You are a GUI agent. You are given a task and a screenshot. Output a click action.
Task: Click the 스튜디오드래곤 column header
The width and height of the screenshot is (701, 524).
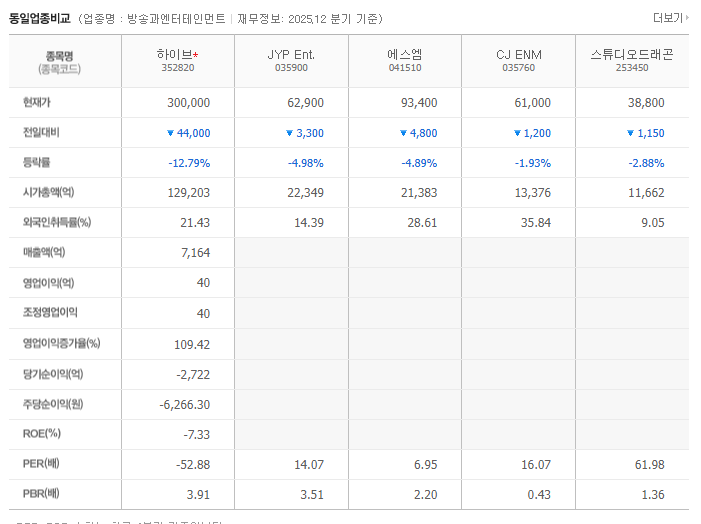(632, 55)
